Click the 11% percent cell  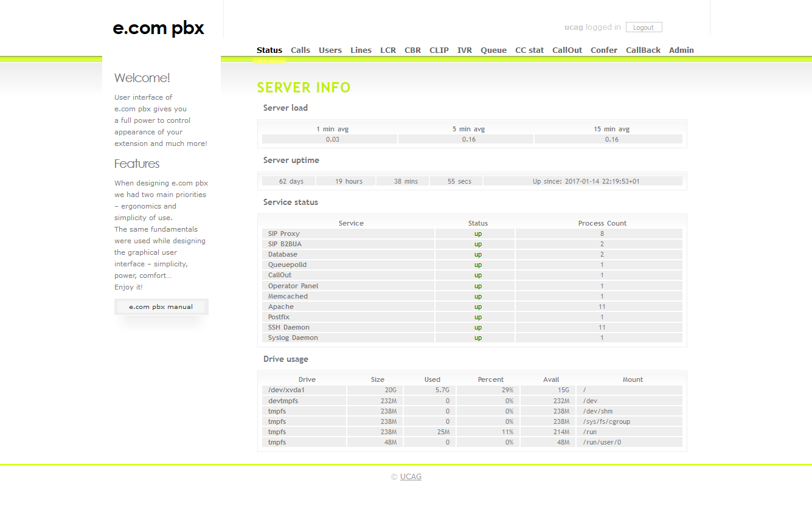click(x=488, y=432)
